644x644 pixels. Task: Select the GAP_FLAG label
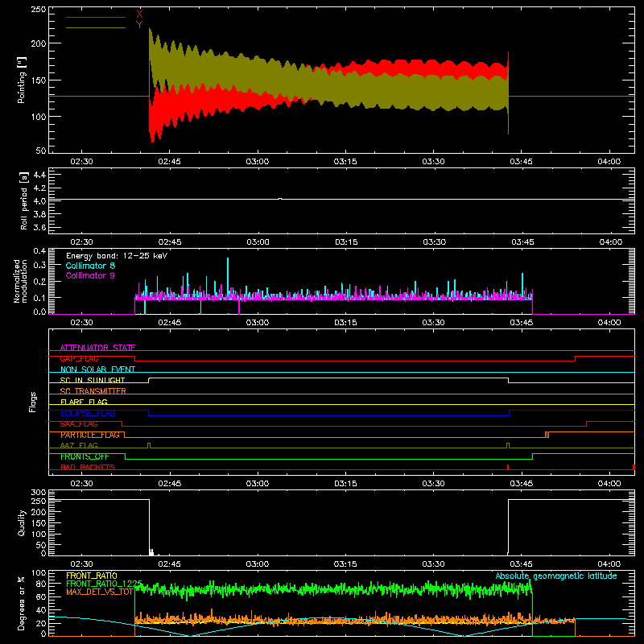pyautogui.click(x=79, y=358)
